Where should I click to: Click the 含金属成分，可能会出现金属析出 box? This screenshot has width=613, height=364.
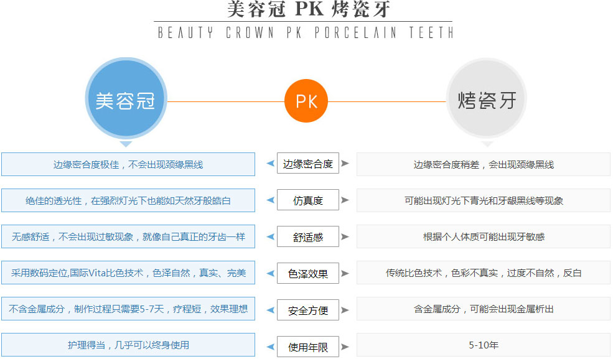pyautogui.click(x=483, y=309)
